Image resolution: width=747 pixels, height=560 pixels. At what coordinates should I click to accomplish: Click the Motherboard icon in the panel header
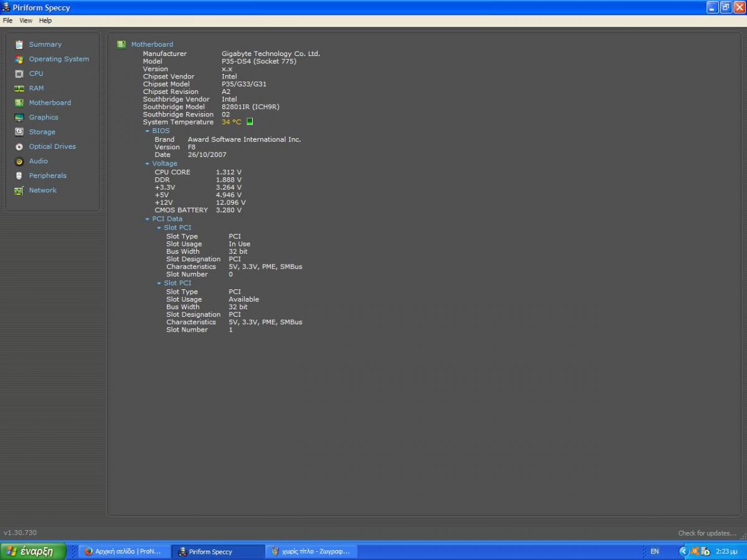pyautogui.click(x=121, y=44)
